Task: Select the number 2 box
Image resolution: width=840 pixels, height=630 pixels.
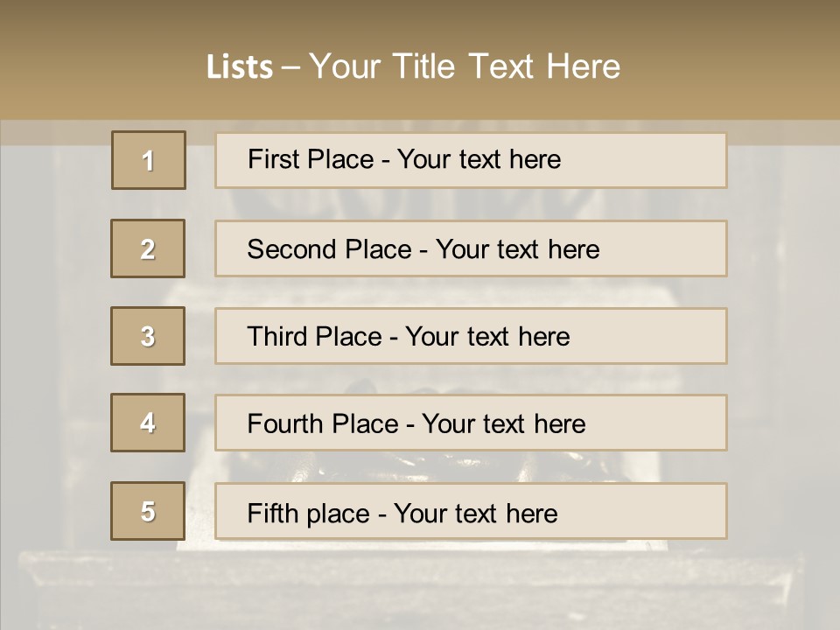Action: point(148,248)
